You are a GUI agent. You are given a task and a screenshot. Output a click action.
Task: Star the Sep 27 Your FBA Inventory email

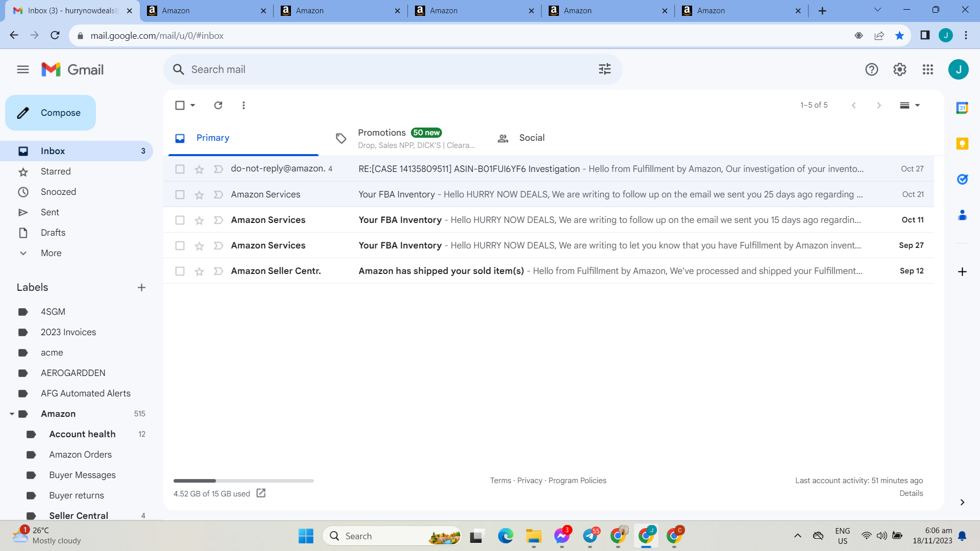pyautogui.click(x=199, y=246)
